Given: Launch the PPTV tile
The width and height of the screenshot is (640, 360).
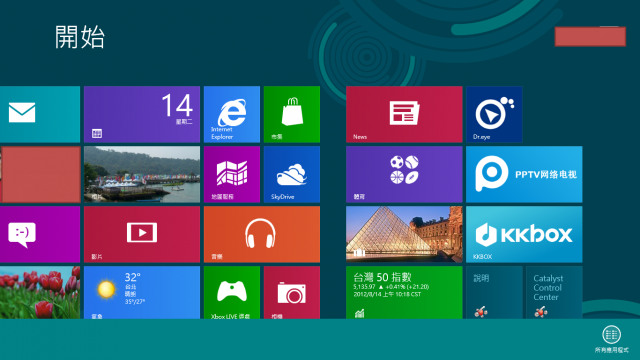Looking at the screenshot, I should click(524, 174).
